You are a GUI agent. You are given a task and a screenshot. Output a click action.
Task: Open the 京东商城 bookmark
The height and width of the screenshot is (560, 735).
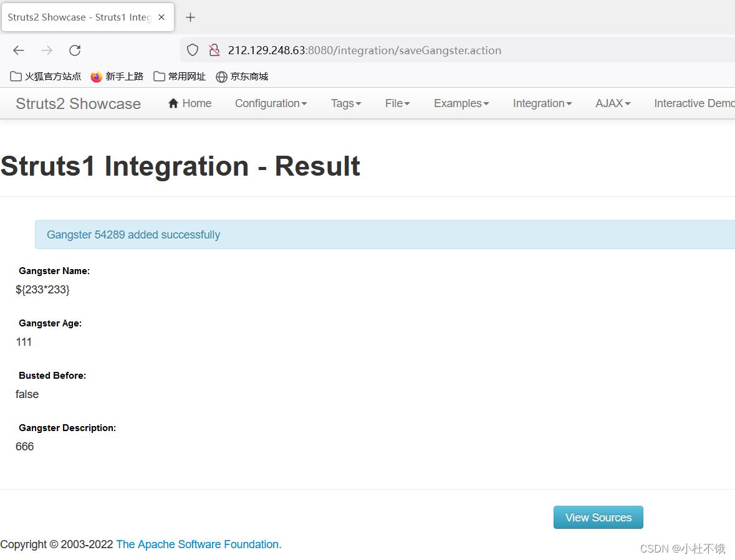click(x=242, y=77)
